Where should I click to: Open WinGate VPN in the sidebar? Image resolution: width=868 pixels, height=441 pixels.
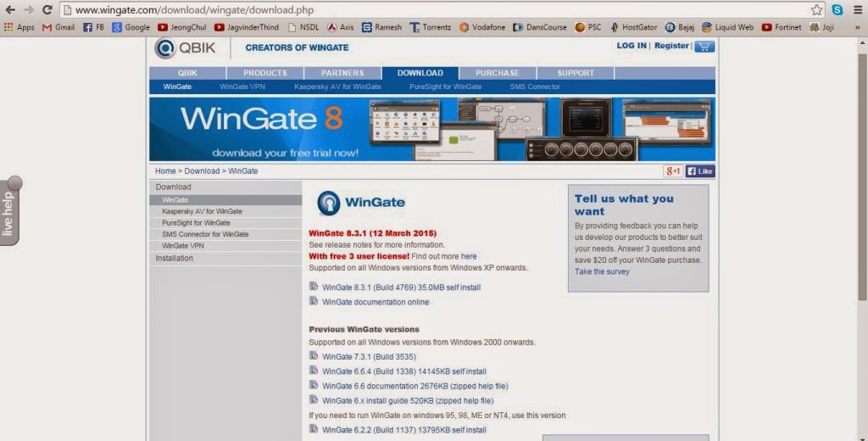225,245
